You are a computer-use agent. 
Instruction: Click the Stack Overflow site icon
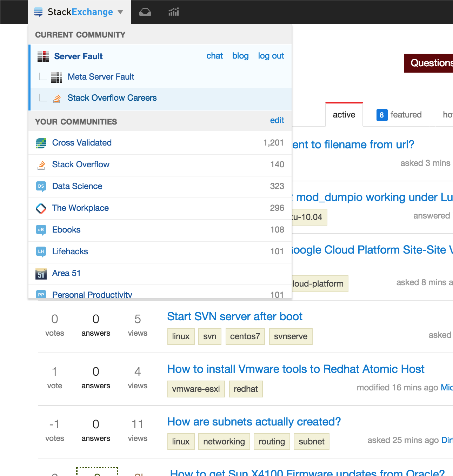pyautogui.click(x=41, y=165)
